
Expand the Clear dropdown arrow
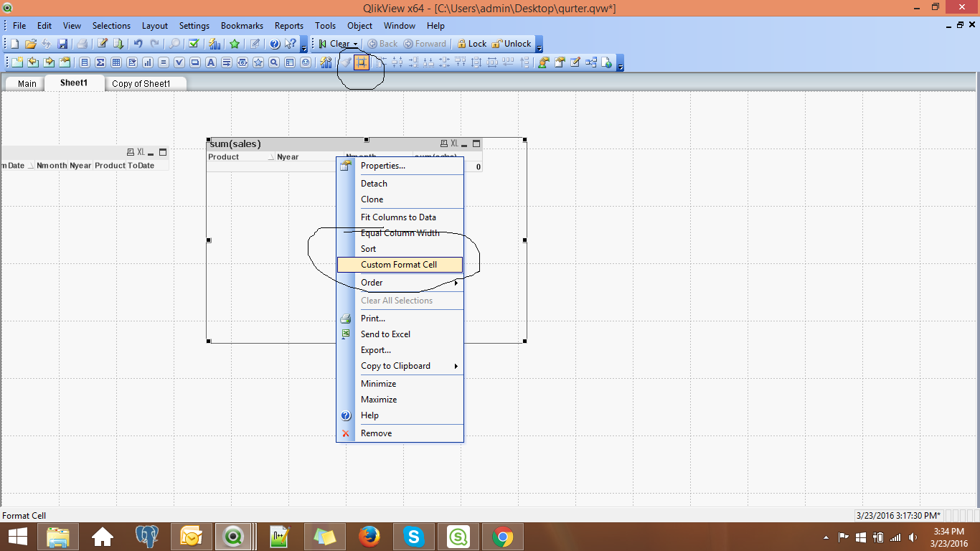click(355, 44)
